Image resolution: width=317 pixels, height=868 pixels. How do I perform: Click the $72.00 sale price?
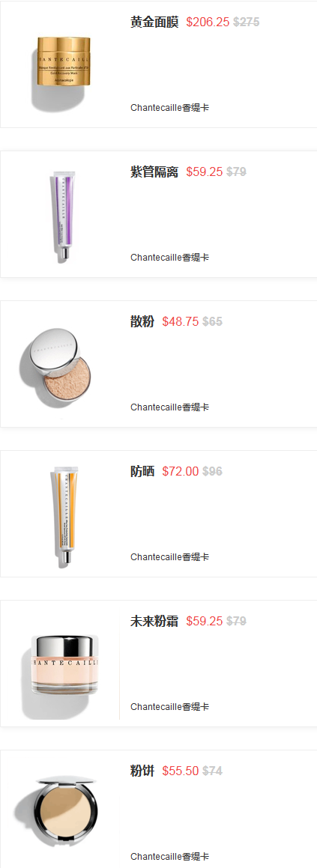click(181, 471)
